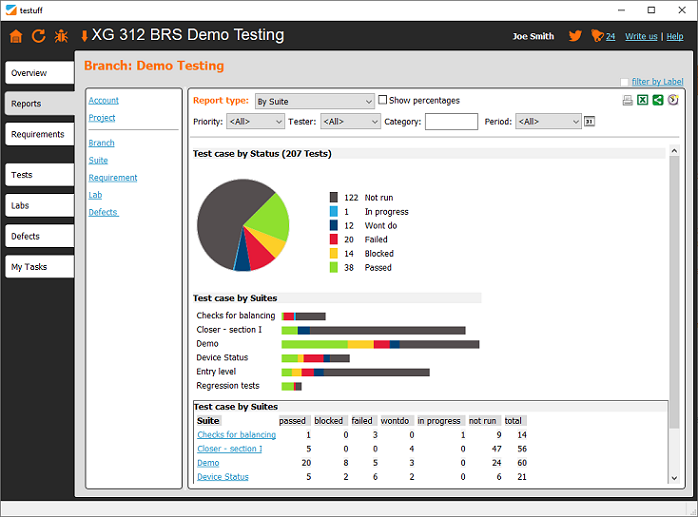This screenshot has width=698, height=517.
Task: Click the Blocked yellow legend swatch
Action: (333, 253)
